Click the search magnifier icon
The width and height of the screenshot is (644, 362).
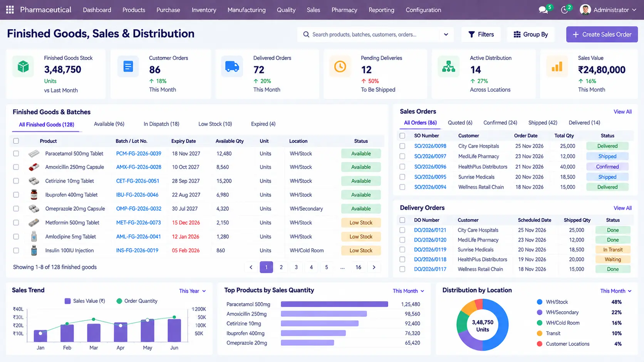pos(306,35)
